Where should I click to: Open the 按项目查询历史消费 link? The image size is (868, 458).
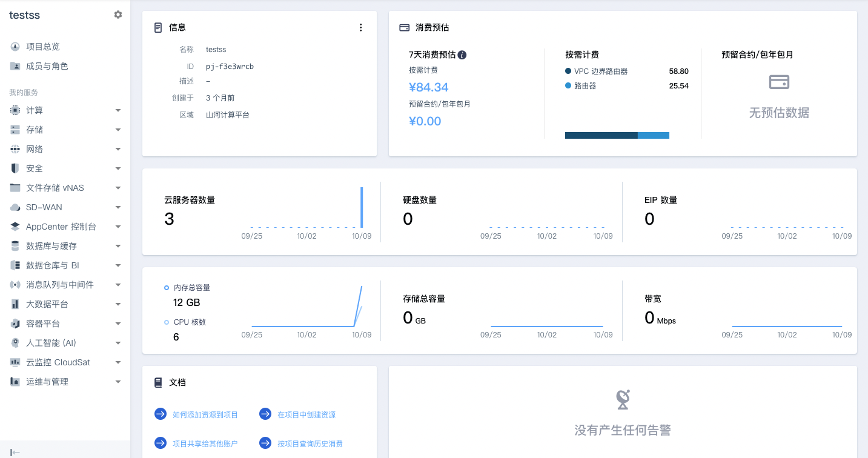coord(310,444)
